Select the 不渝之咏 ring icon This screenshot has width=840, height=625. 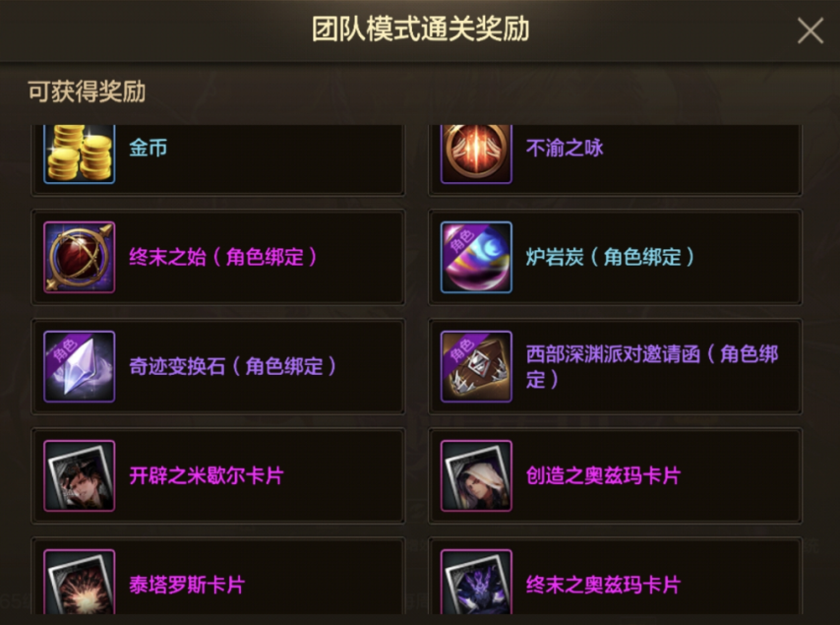[476, 155]
